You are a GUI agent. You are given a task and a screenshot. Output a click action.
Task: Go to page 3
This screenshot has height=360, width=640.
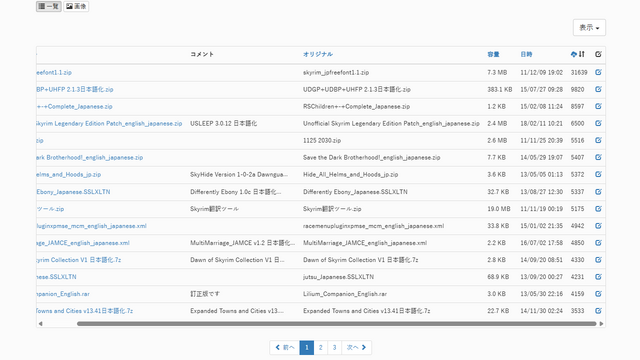click(x=334, y=347)
